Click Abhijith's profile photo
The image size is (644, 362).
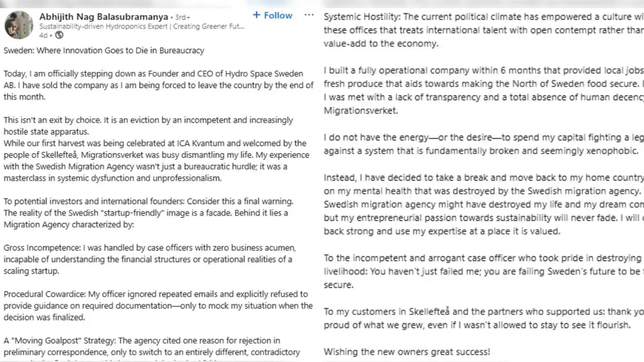click(x=19, y=25)
